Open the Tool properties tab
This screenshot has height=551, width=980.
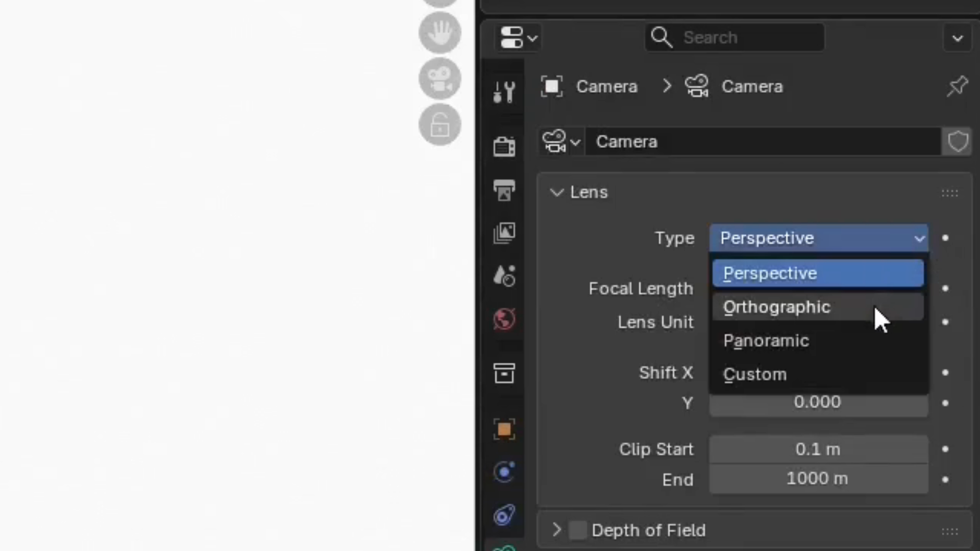(x=504, y=92)
